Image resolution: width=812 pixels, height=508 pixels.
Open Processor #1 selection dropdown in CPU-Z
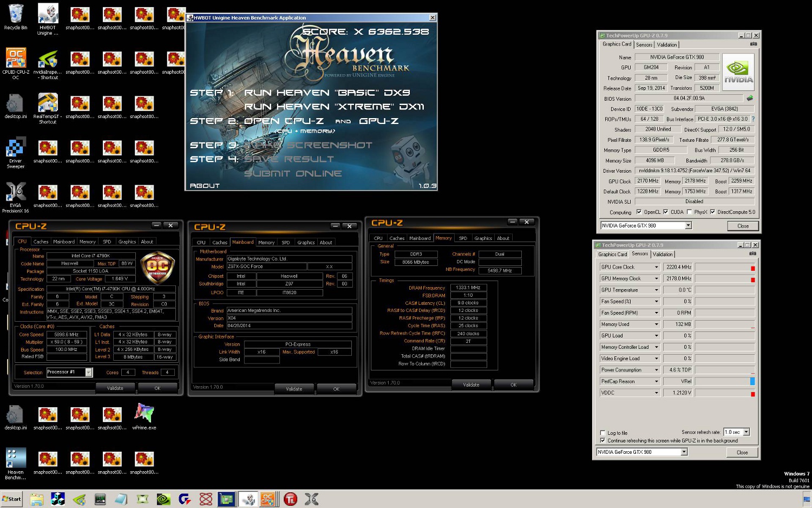(x=89, y=372)
